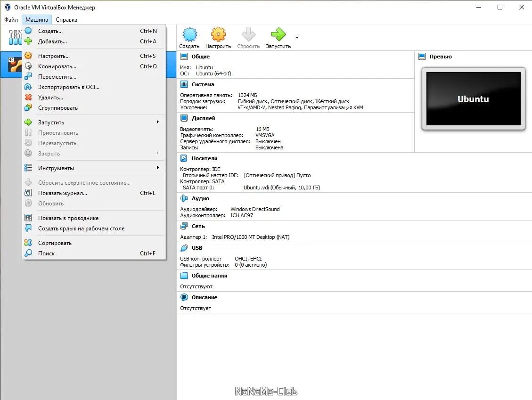Screen dimensions: 532x400
Task: Click the Общие section header text
Action: [201, 57]
